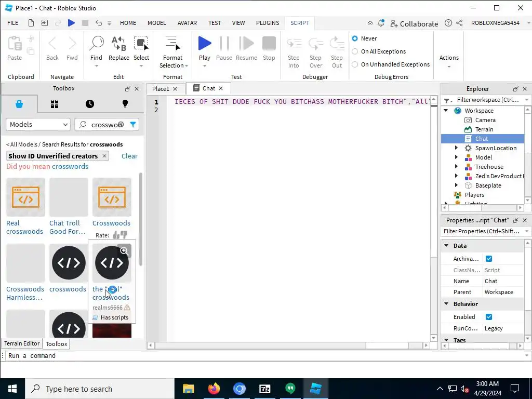Click the Paste clipboard icon

15,44
